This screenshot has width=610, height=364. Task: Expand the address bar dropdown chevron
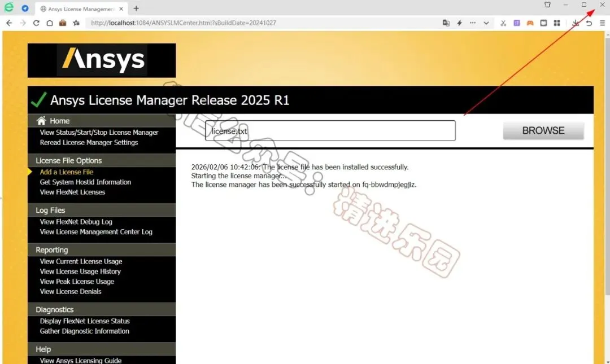(x=486, y=23)
